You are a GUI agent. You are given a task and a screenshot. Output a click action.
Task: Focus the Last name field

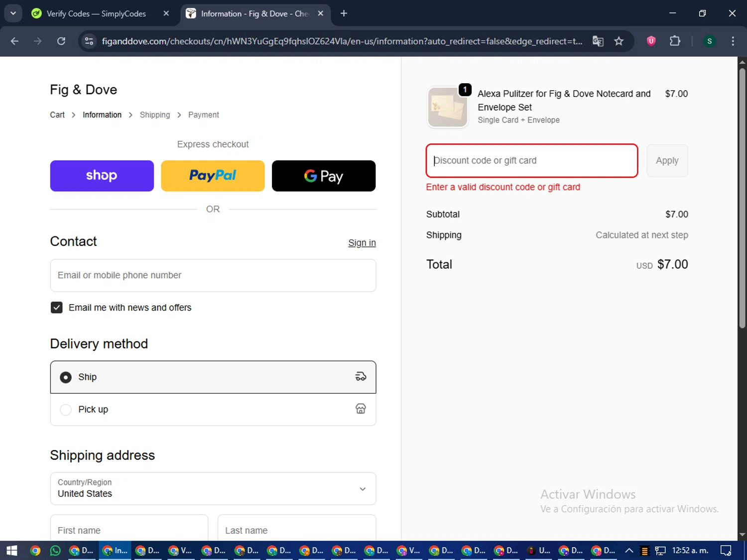(297, 528)
